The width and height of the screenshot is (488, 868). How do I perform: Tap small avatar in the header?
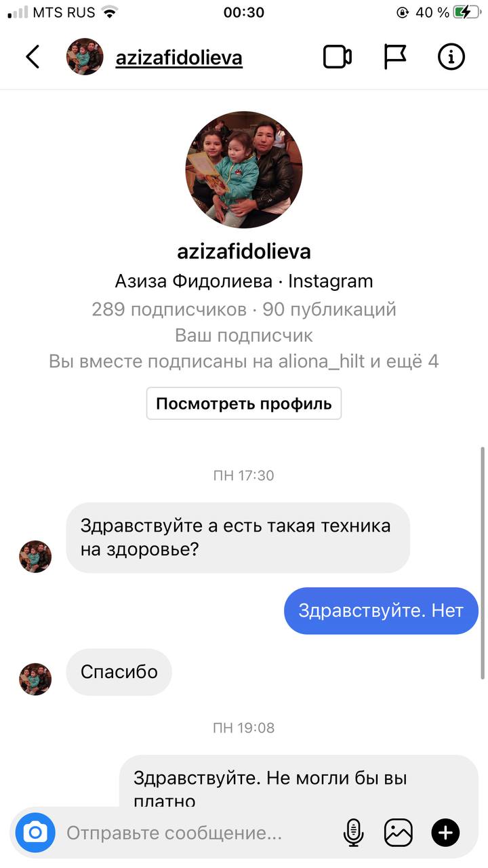tap(85, 57)
